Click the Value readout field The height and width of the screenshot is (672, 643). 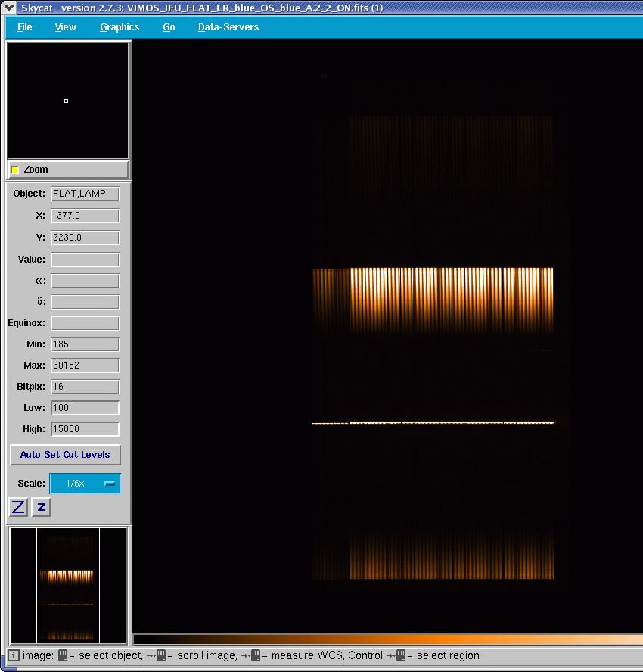tap(85, 260)
